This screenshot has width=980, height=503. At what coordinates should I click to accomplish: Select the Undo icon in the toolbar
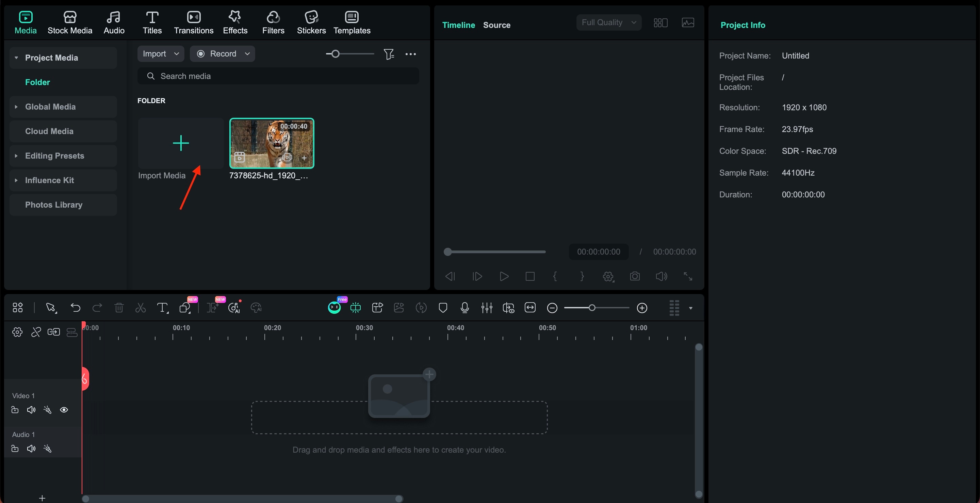pyautogui.click(x=75, y=307)
